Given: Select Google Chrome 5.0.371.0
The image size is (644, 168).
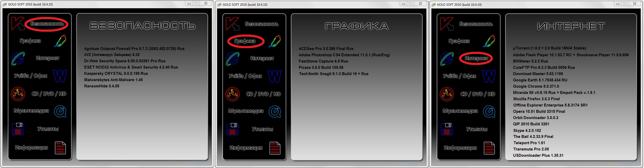Looking at the screenshot, I should [x=536, y=86].
